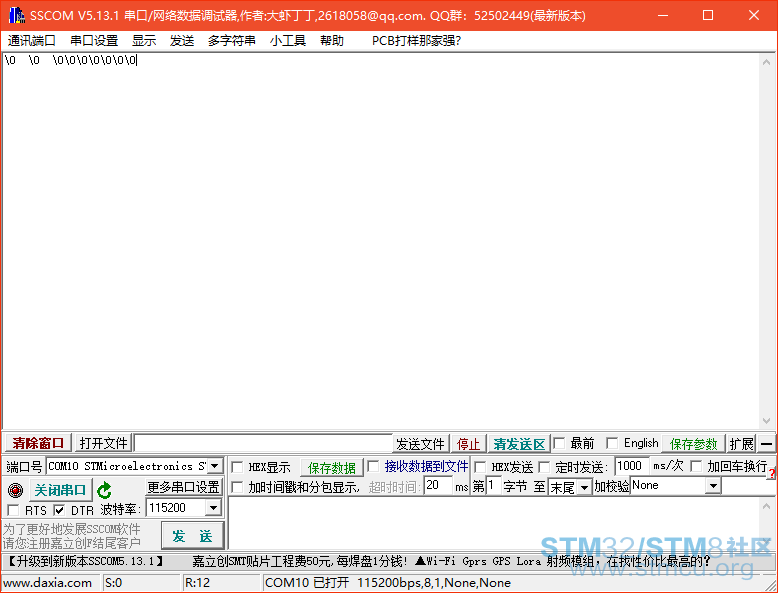This screenshot has height=593, width=778.
Task: Click the file path input field
Action: click(x=263, y=443)
